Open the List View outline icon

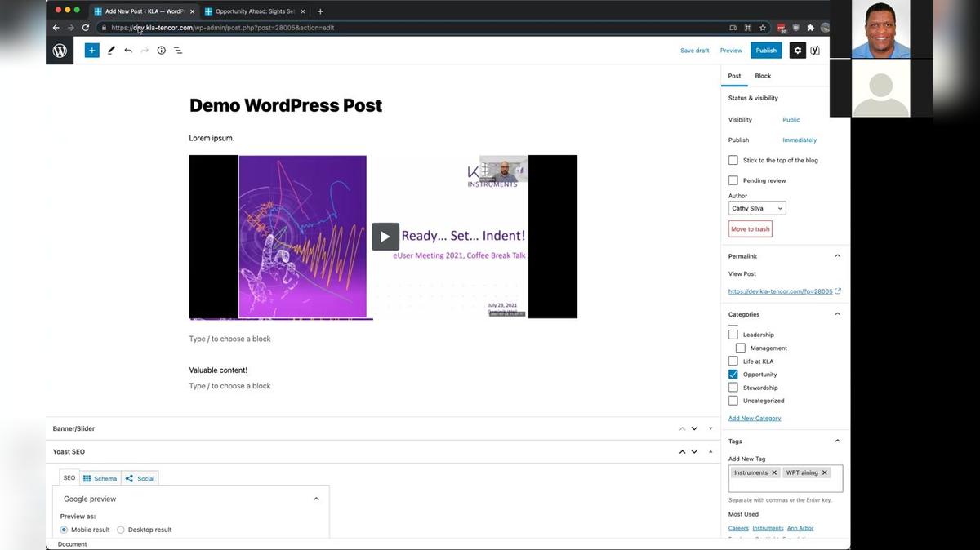pyautogui.click(x=178, y=51)
